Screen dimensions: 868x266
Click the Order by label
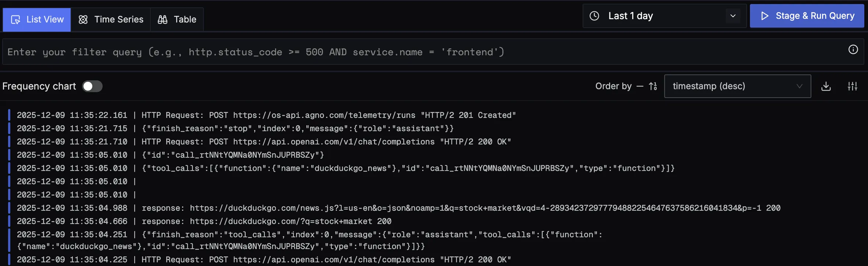(x=613, y=86)
